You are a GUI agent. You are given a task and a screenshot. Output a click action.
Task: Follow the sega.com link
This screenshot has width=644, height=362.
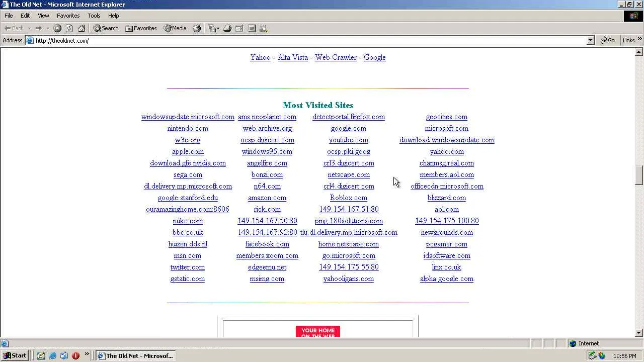pyautogui.click(x=188, y=174)
